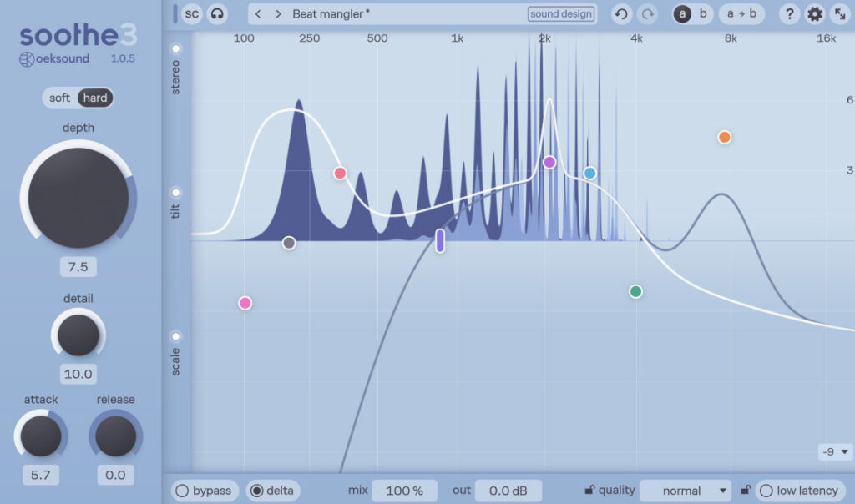Enable low latency mode
855x504 pixels.
coord(801,491)
